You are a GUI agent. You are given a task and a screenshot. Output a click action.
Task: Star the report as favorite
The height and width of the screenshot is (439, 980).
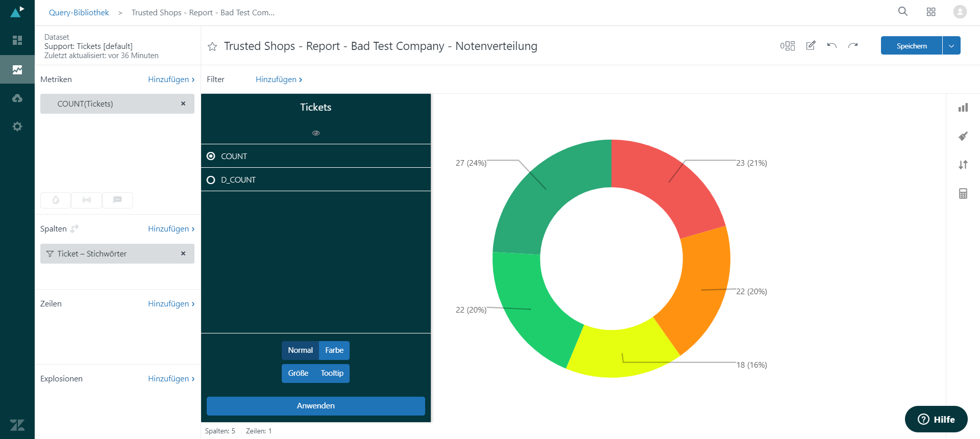[212, 46]
